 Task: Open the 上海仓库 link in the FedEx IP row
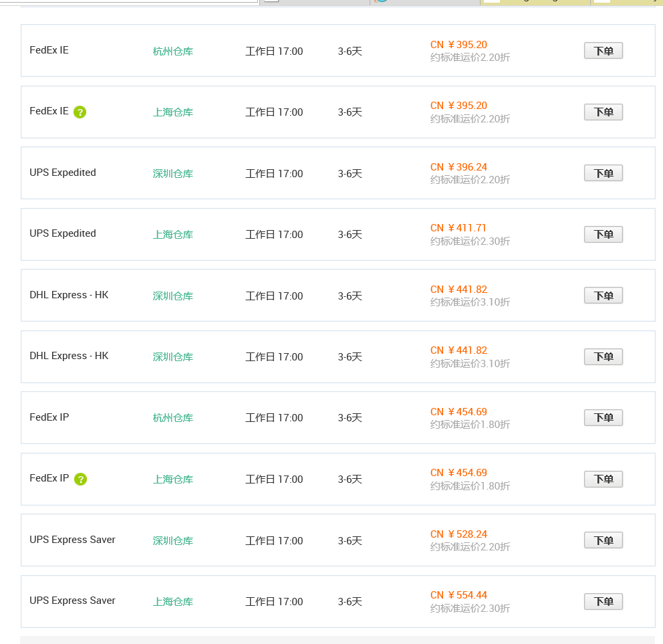point(172,479)
